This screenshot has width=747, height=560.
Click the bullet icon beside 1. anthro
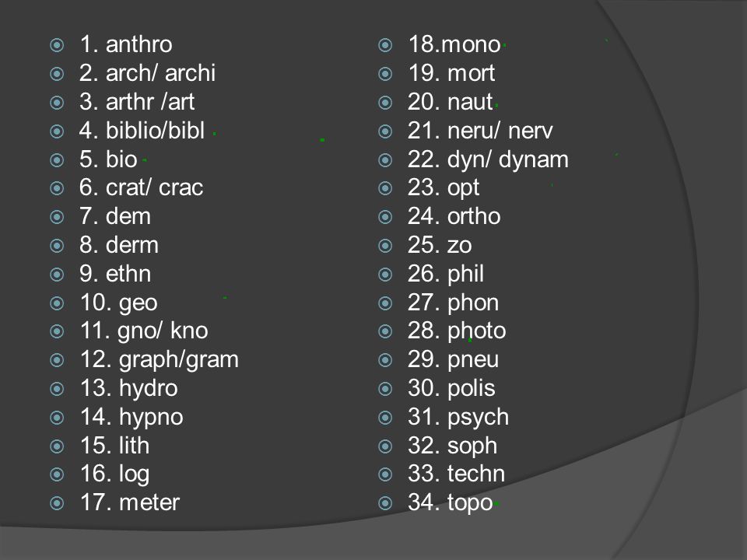coord(57,45)
